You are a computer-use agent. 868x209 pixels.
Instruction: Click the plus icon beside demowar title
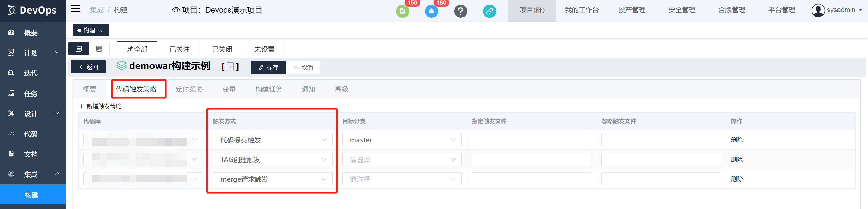[230, 67]
